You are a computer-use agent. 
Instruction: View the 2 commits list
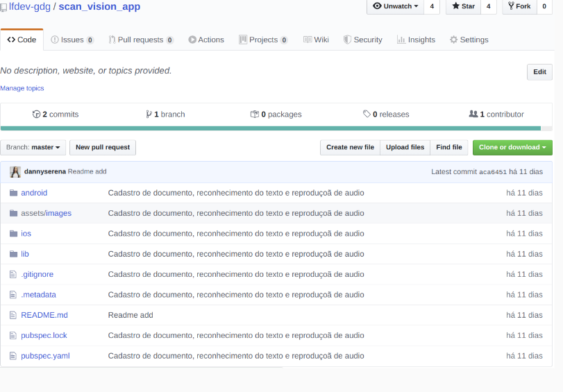coord(56,114)
